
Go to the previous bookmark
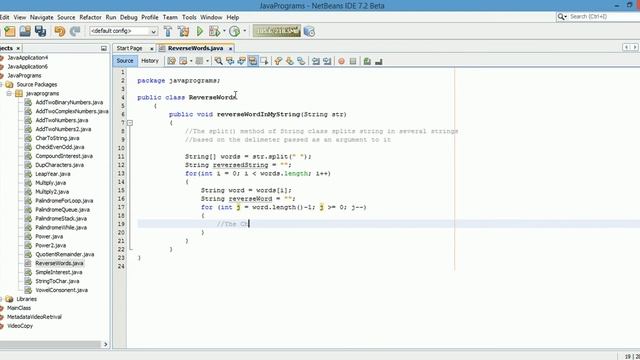tap(278, 61)
